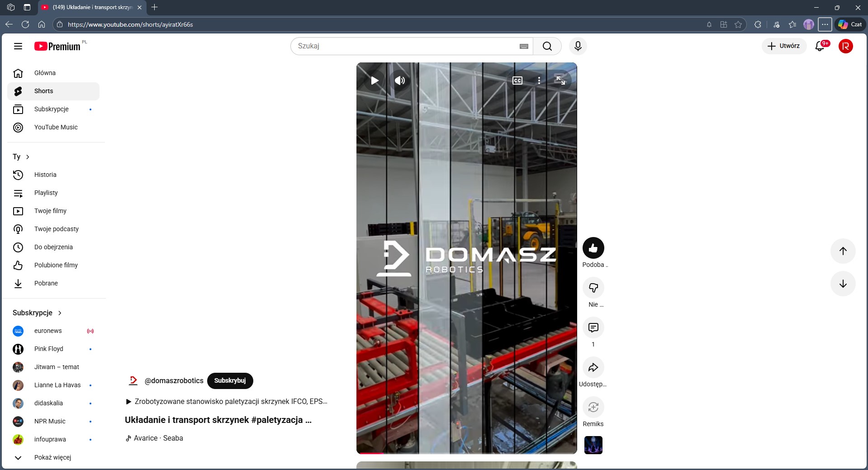Mute the video using speaker icon
Image resolution: width=868 pixels, height=470 pixels.
click(399, 81)
